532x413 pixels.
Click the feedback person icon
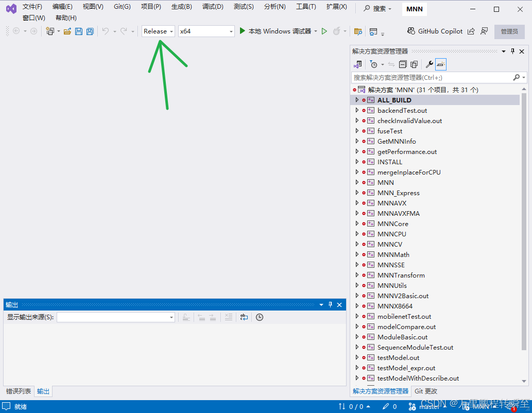click(x=484, y=31)
